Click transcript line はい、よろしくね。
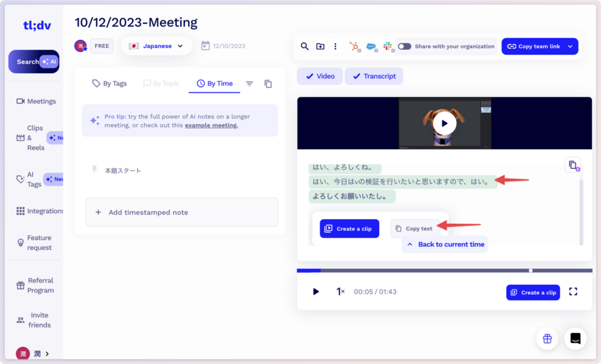 (x=345, y=167)
